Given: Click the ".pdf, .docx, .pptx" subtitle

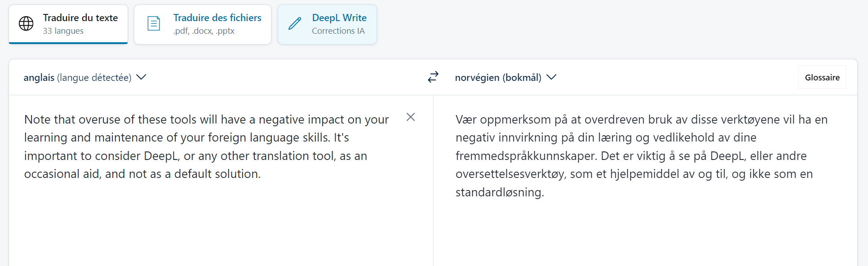Looking at the screenshot, I should [204, 31].
